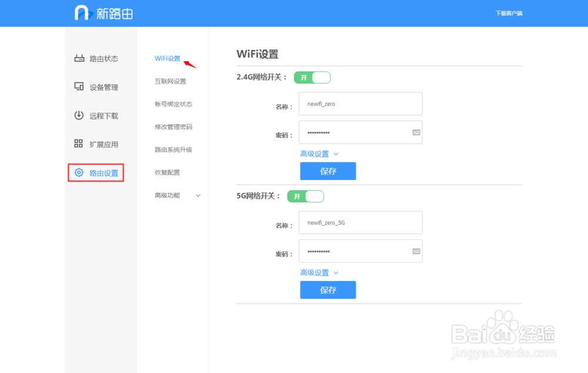Select 恢复配置 in the settings list

tap(166, 172)
